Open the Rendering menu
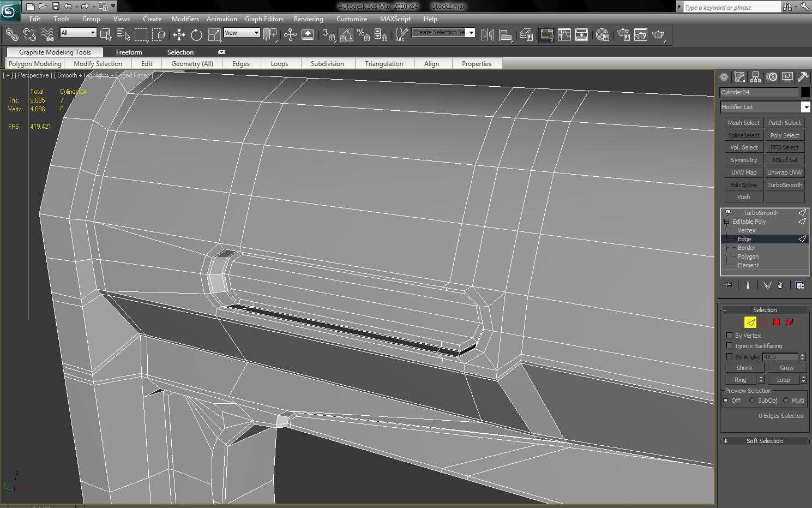This screenshot has height=508, width=812. tap(308, 19)
